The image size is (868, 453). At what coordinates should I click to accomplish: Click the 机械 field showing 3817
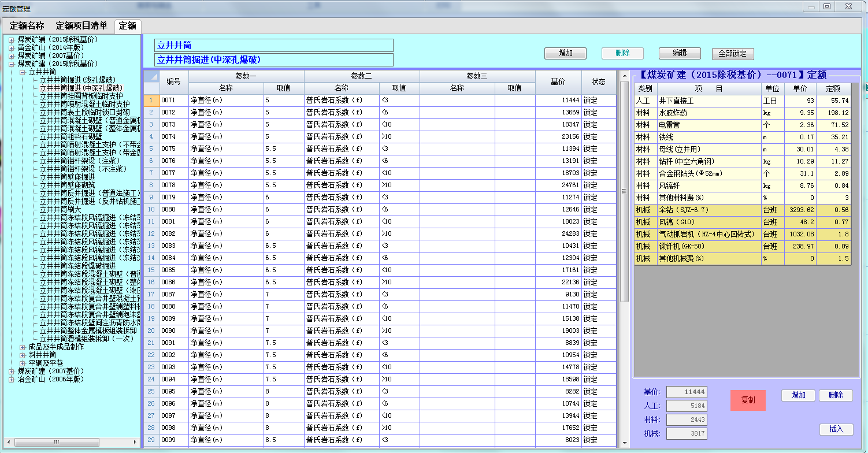tap(687, 433)
